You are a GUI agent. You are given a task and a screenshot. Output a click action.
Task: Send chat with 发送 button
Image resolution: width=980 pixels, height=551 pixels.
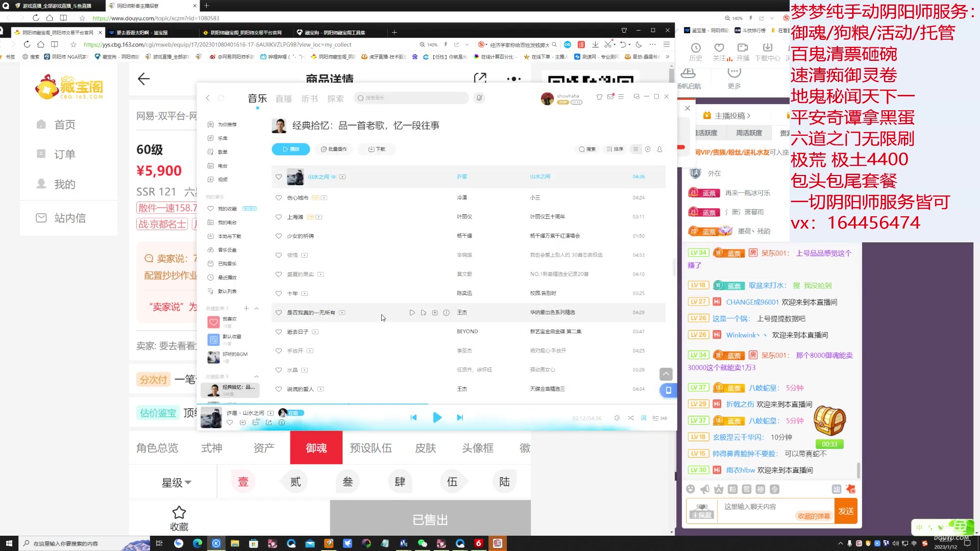point(846,511)
